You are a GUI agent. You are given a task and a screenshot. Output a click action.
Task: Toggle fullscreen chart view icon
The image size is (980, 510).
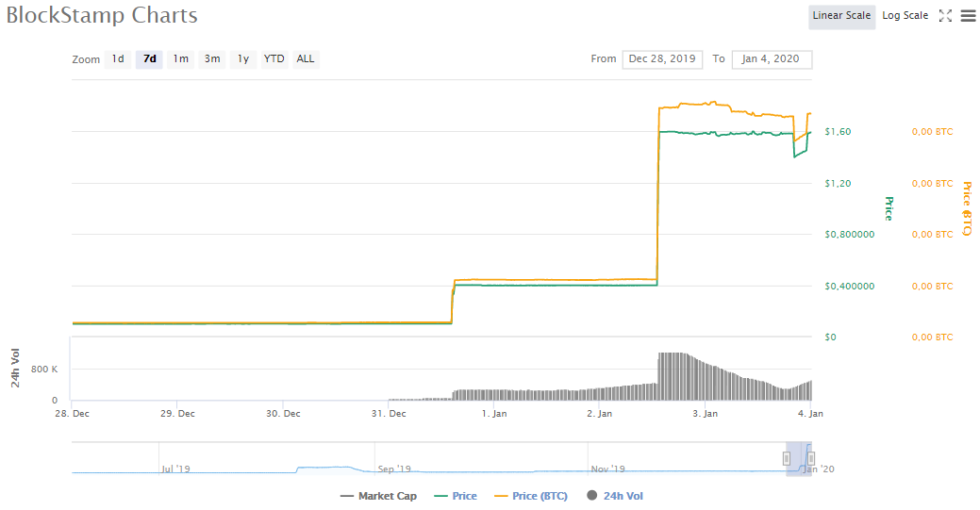pos(945,16)
